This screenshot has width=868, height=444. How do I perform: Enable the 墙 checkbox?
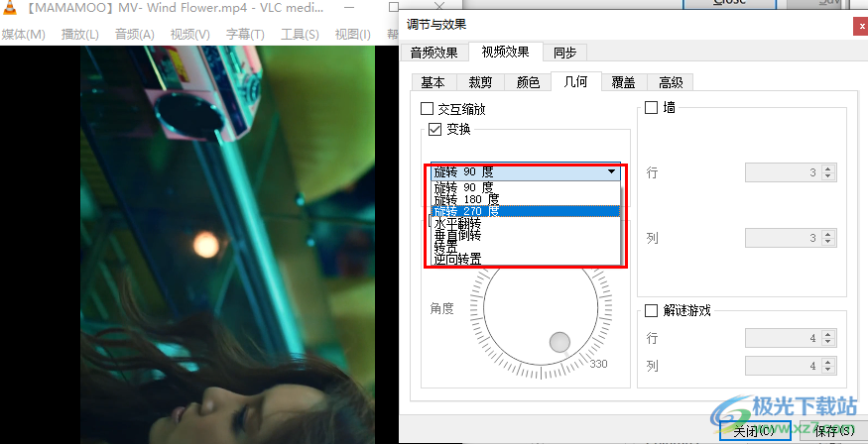[651, 107]
